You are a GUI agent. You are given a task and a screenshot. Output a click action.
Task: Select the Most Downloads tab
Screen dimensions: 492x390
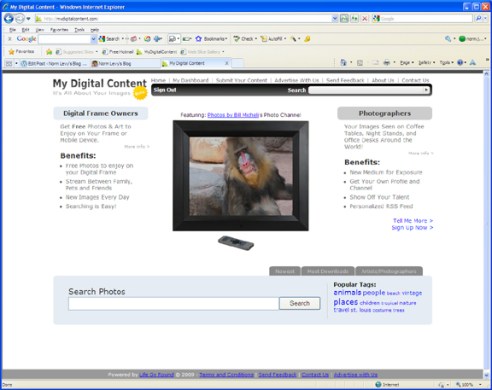point(328,271)
